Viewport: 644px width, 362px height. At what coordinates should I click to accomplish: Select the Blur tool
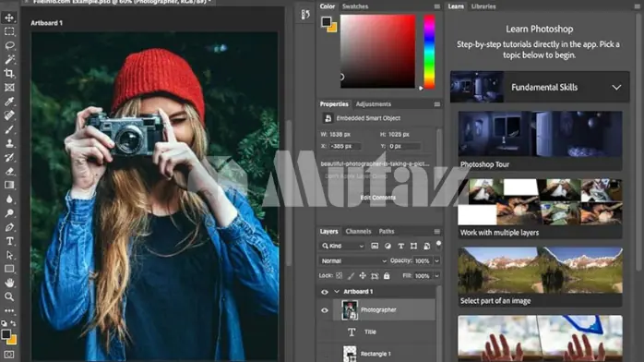click(x=9, y=199)
